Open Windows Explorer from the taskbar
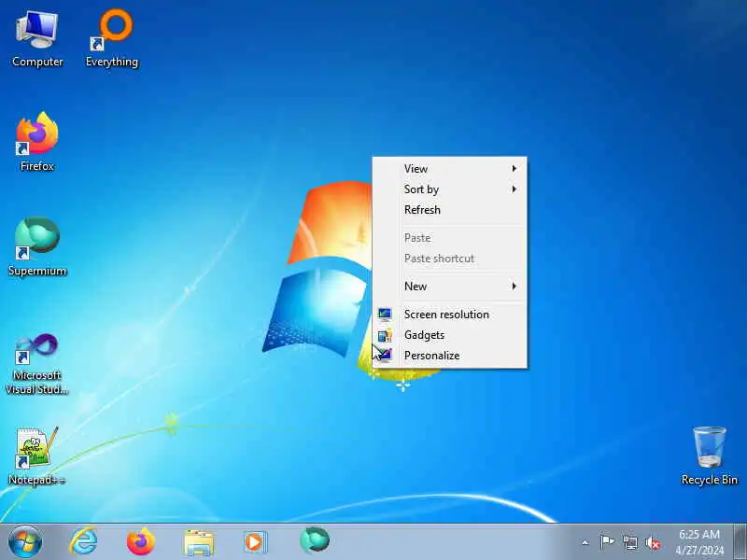Viewport: 747px width, 560px height. tap(199, 542)
